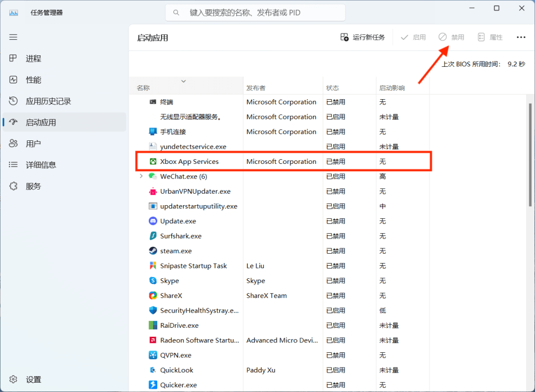Click the QVPN.exe icon
Viewport: 535px width, 392px height.
click(x=153, y=355)
